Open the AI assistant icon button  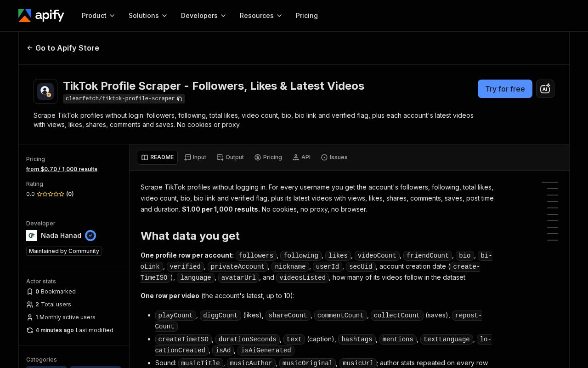point(545,89)
